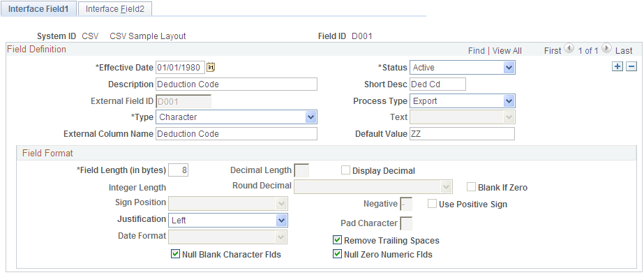
Task: Click the Default Value field
Action: click(462, 133)
